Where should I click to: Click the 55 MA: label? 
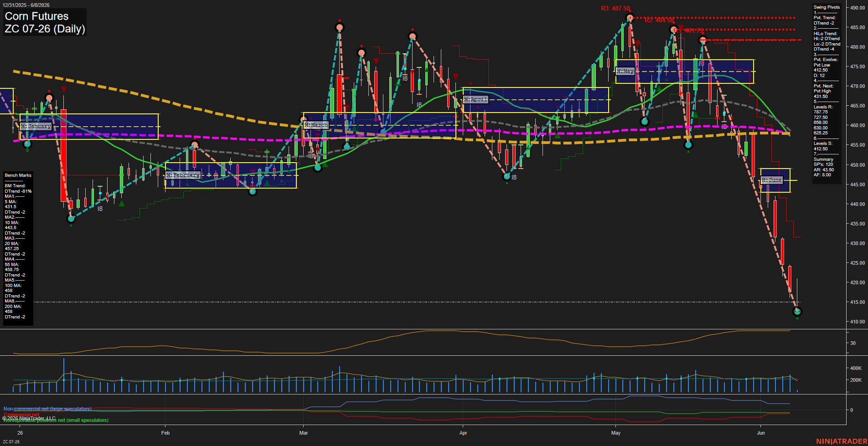pos(12,265)
